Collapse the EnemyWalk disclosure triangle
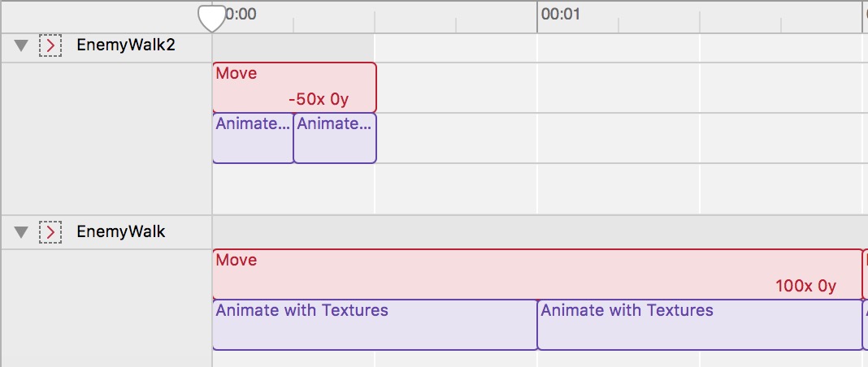The height and width of the screenshot is (367, 868). (x=21, y=233)
